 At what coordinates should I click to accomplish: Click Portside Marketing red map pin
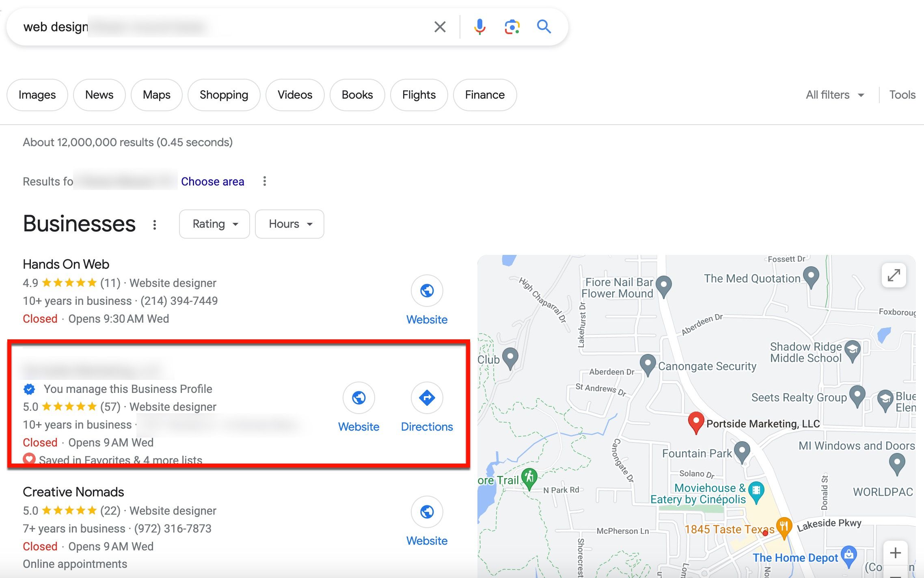pos(695,422)
